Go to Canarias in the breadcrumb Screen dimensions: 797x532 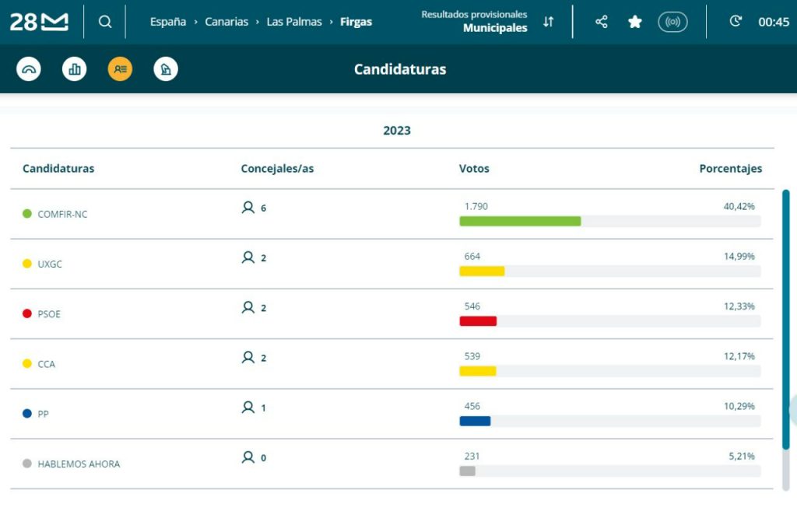[x=226, y=22]
